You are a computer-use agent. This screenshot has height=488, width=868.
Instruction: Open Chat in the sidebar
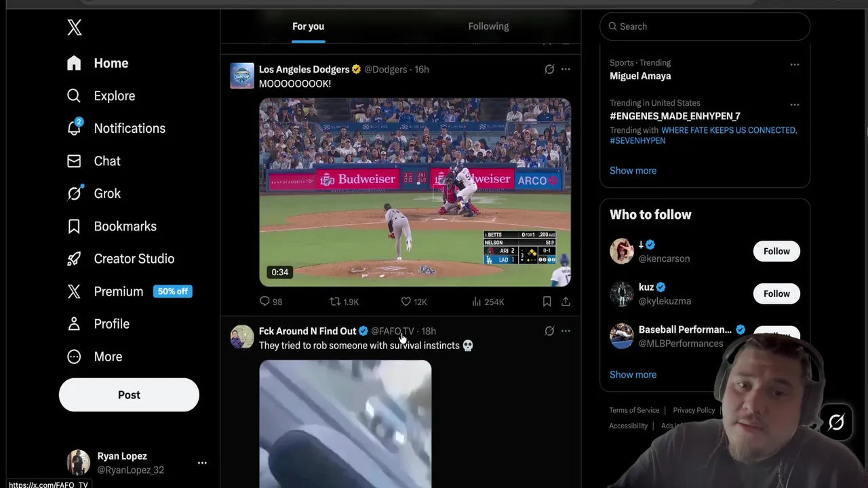(94, 161)
